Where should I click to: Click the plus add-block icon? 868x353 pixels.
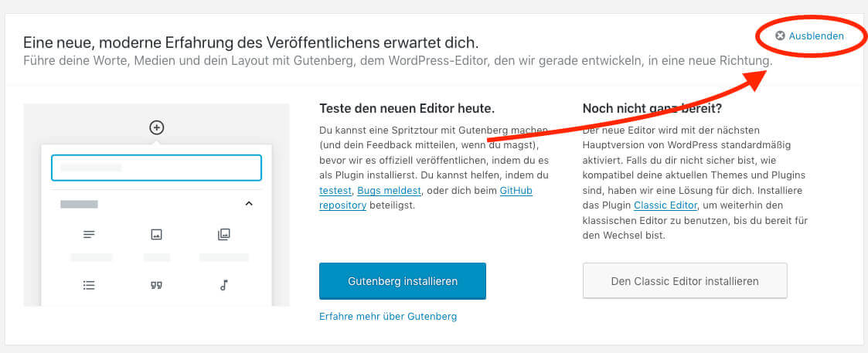(157, 127)
